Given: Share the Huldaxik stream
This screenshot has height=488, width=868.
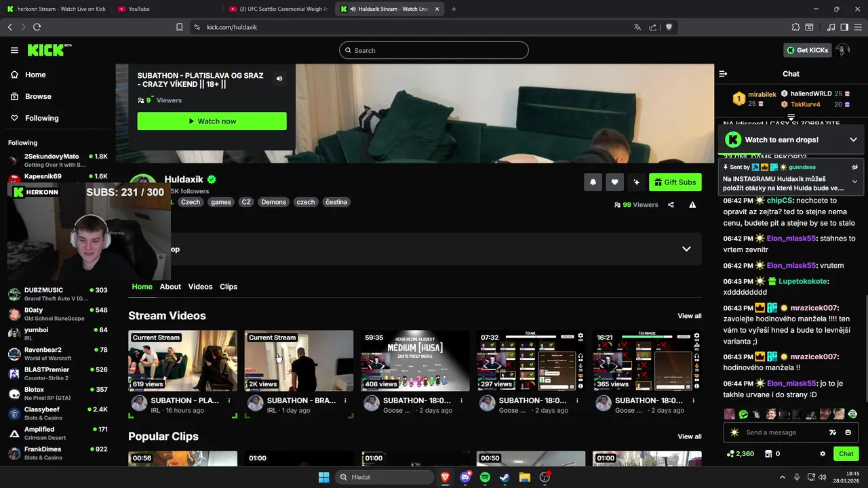Looking at the screenshot, I should click(671, 205).
